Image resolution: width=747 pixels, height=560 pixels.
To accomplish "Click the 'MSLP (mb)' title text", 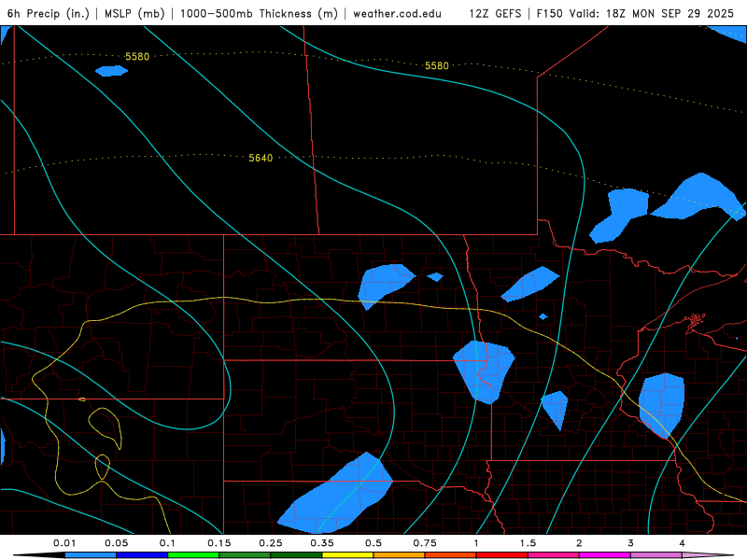I will (134, 13).
